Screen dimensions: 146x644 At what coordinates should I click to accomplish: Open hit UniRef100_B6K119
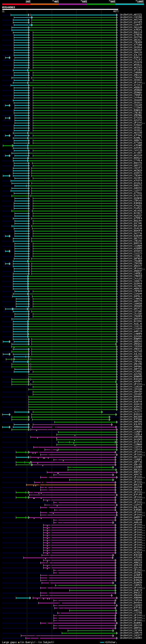131,32
